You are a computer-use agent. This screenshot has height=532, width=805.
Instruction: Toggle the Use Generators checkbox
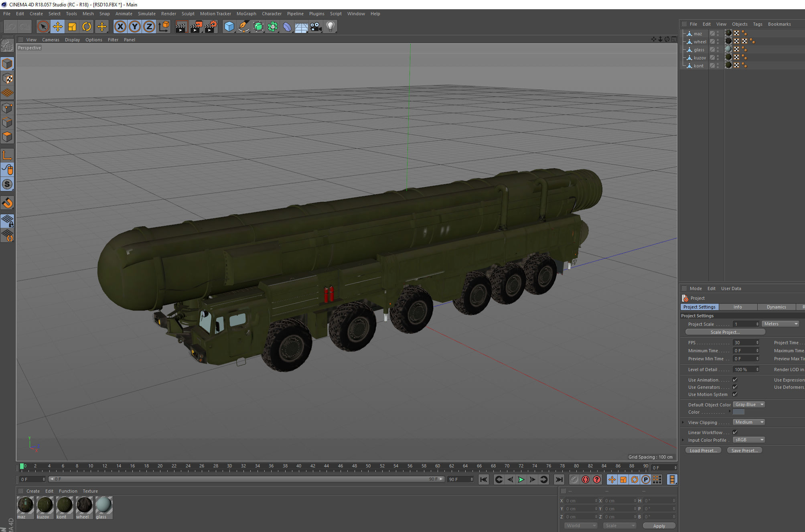735,387
